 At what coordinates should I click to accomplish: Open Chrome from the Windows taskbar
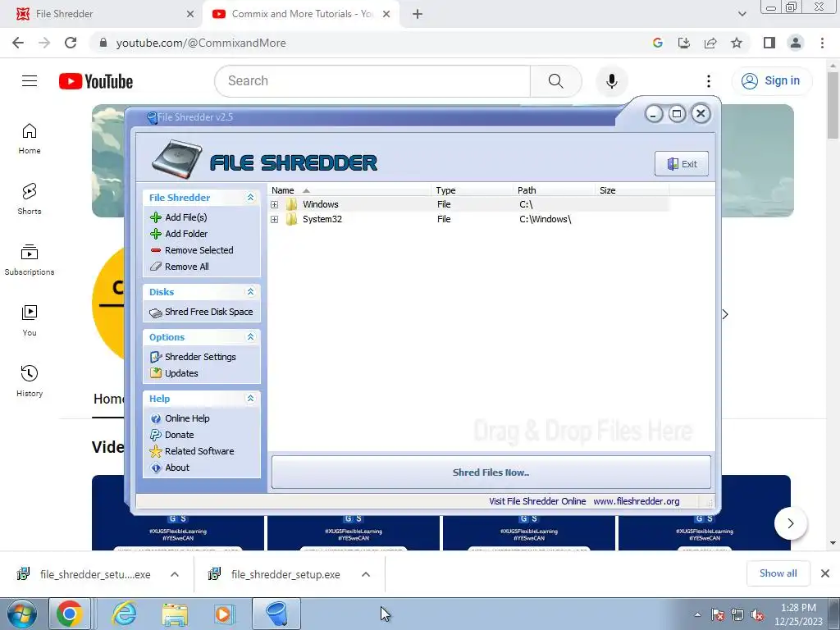tap(69, 614)
